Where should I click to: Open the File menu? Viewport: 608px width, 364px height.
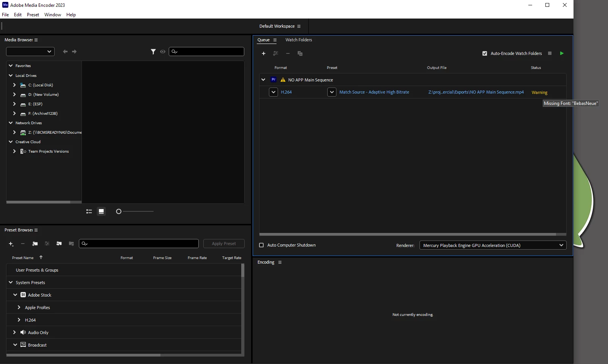coord(5,15)
